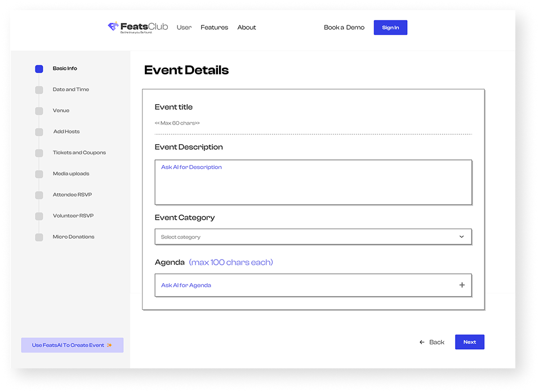Open the Event Category dropdown

pos(313,237)
